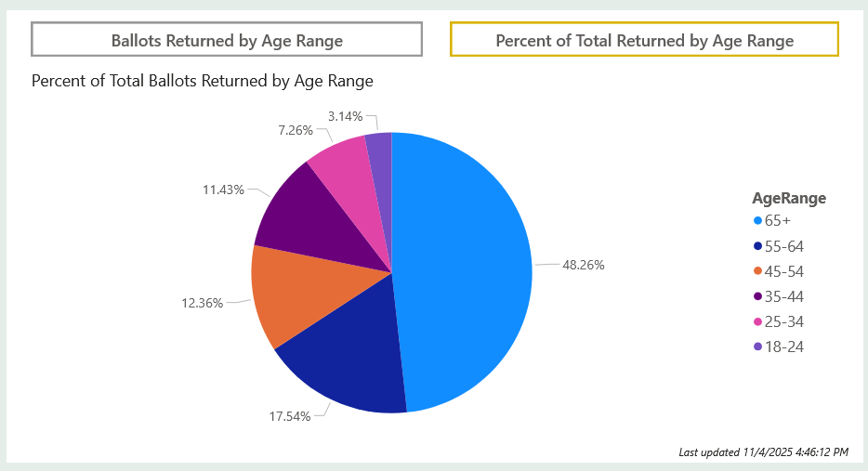Select Percent of Total Returned by Age Range tab
The width and height of the screenshot is (868, 471).
click(644, 40)
